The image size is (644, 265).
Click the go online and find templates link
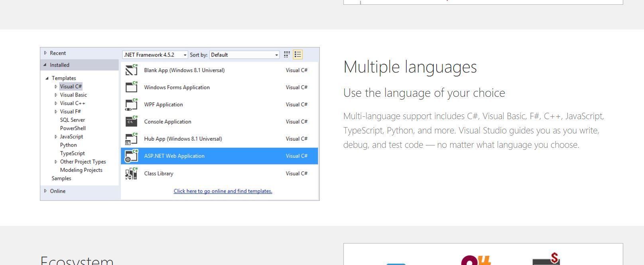point(223,191)
